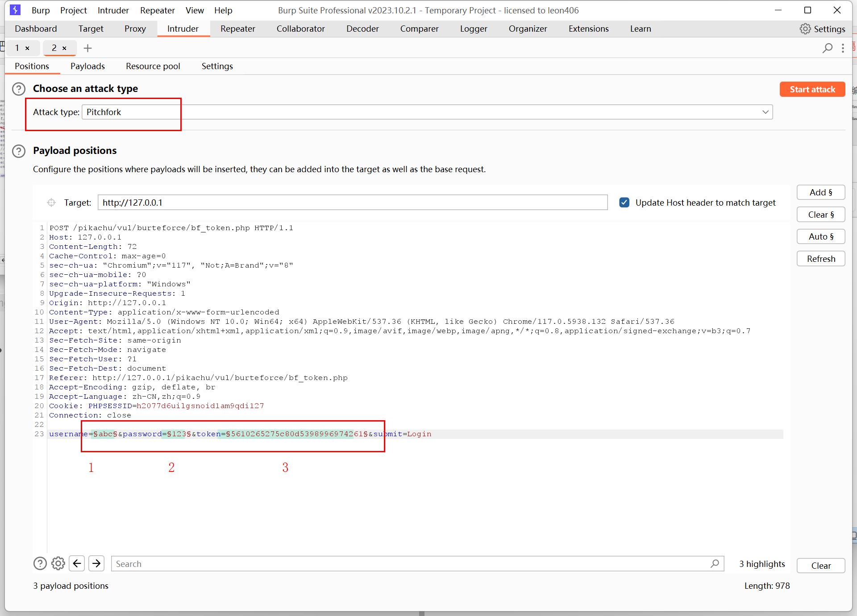Click the Add § button
Viewport: 857px width, 616px height.
(x=821, y=192)
